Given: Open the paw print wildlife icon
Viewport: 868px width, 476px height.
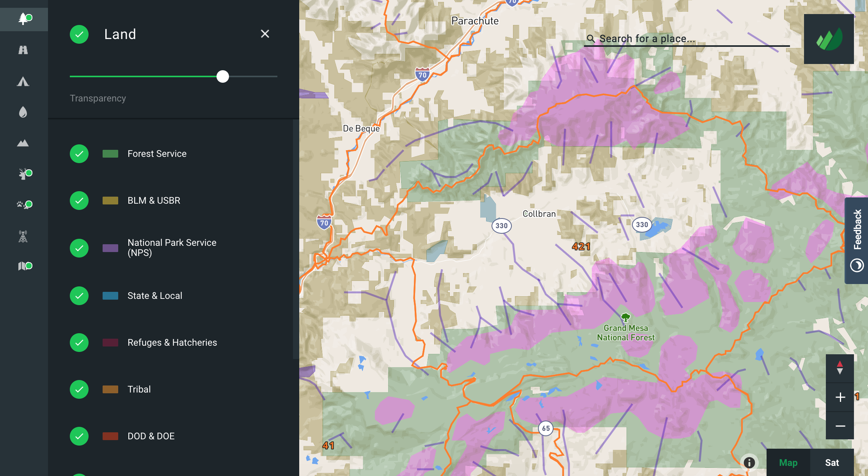Looking at the screenshot, I should [x=23, y=205].
